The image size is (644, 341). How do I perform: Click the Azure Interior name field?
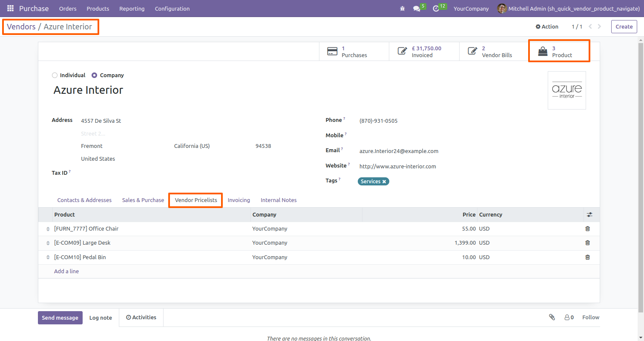[x=88, y=90]
